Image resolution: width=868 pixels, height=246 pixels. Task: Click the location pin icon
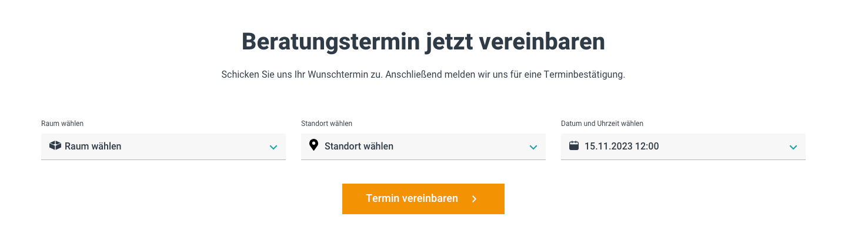tap(313, 145)
